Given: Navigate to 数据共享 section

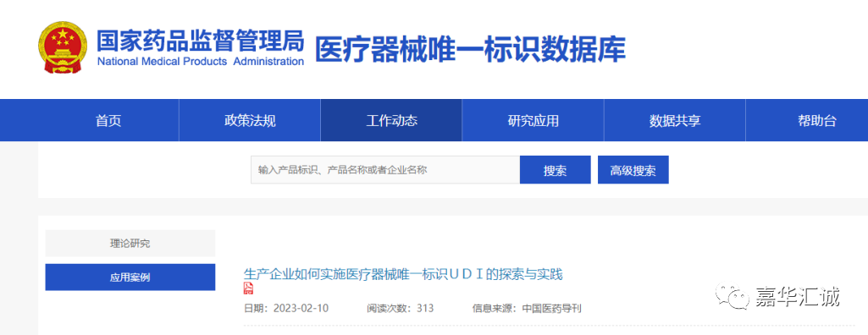Looking at the screenshot, I should coord(675,120).
